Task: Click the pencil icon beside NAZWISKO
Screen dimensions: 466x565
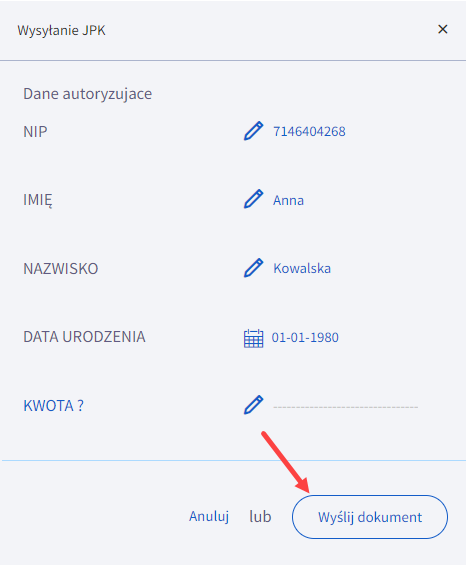Action: tap(253, 268)
